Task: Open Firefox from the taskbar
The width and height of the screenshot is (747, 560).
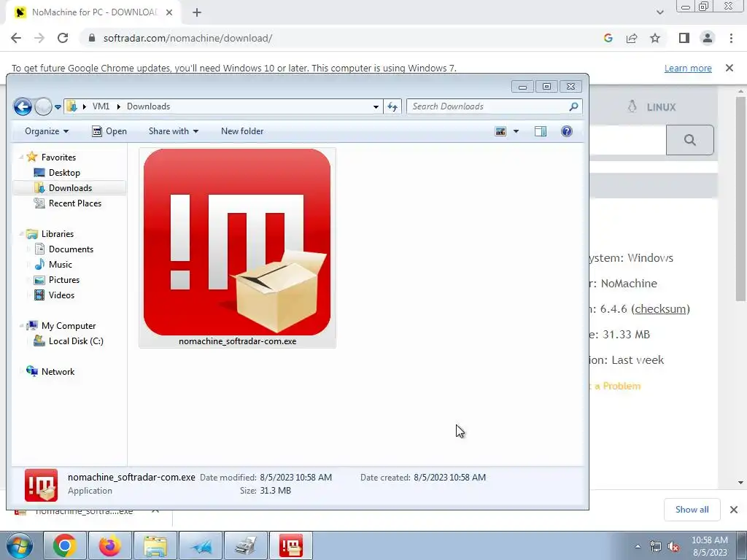Action: [x=109, y=545]
